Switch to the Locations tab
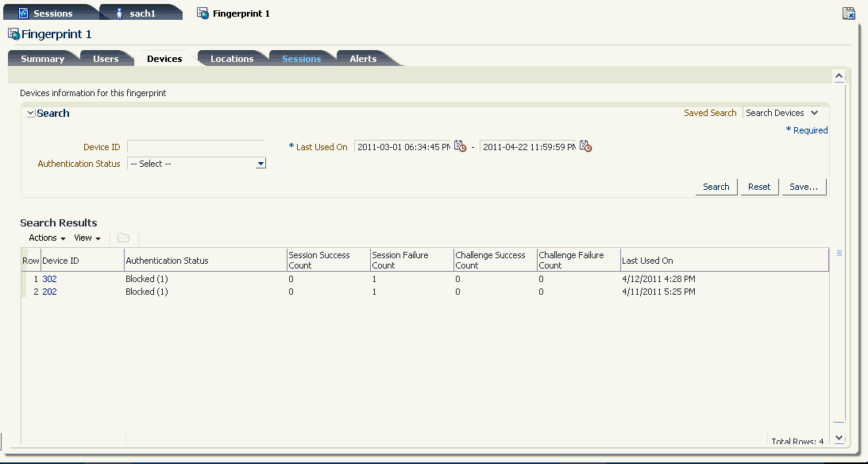Viewport: 868px width, 464px height. click(232, 59)
